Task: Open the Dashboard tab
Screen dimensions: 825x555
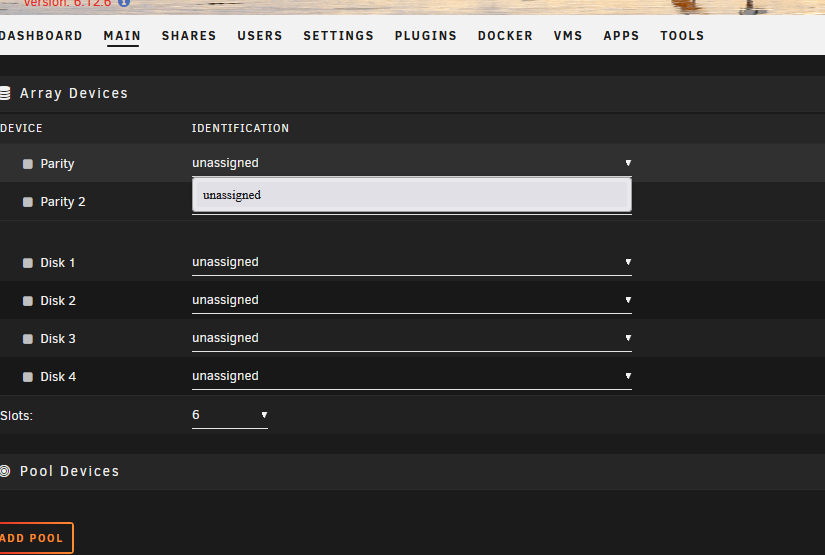Action: 41,35
